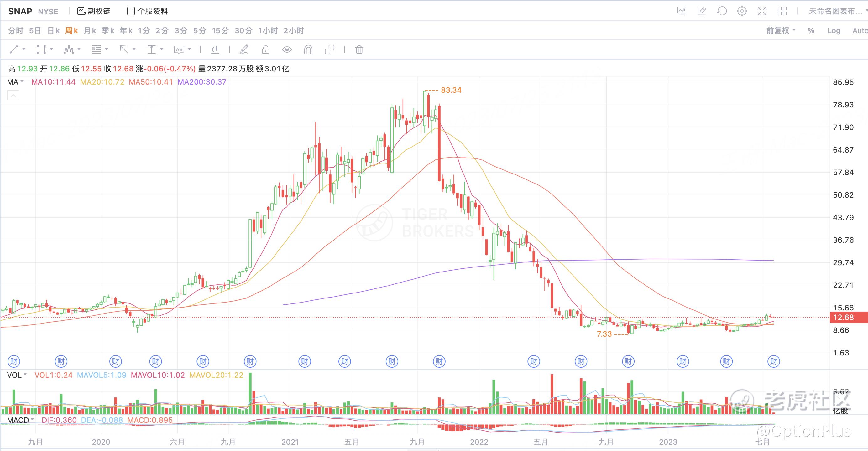Click the trash delete drawings icon
This screenshot has height=451, width=868.
pos(359,50)
